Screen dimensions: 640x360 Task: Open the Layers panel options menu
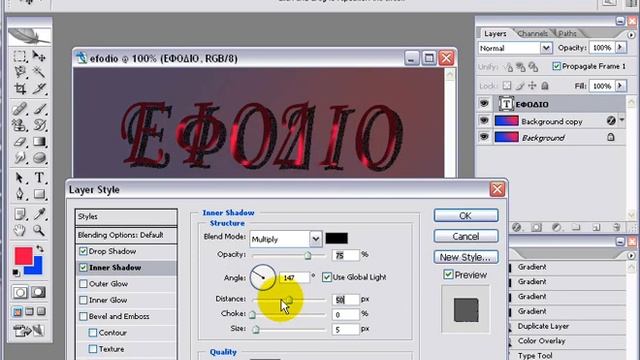click(631, 35)
